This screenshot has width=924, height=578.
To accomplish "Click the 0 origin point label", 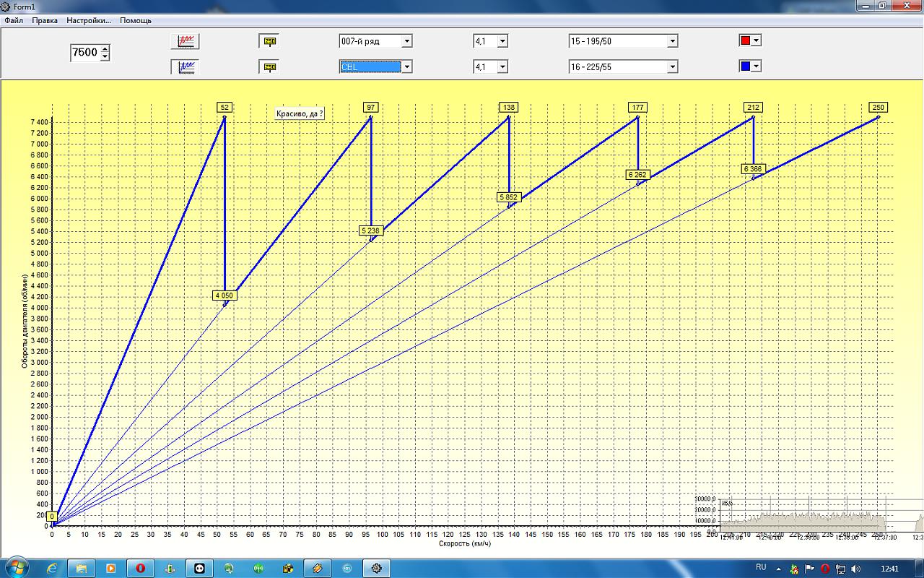I will pyautogui.click(x=52, y=516).
